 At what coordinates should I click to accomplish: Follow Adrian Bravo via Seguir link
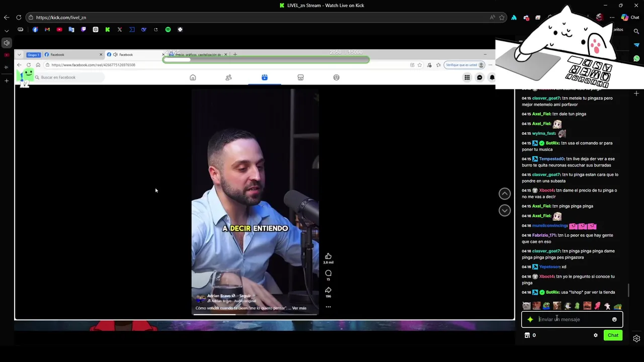245,296
